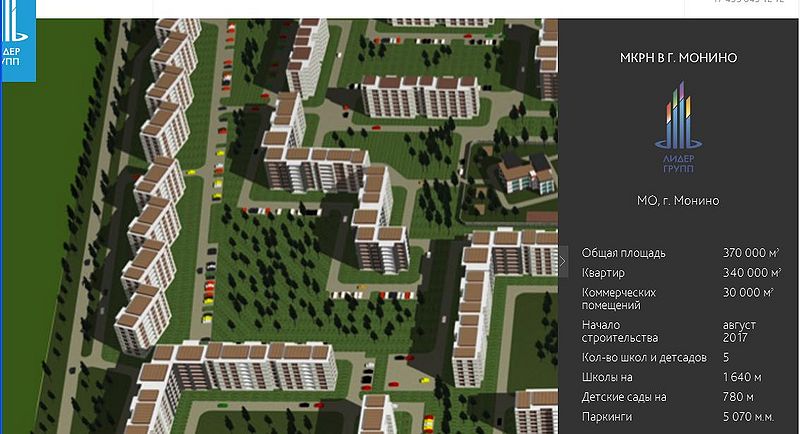The height and width of the screenshot is (434, 800).
Task: Click the Детские сады на row label
Action: click(624, 397)
